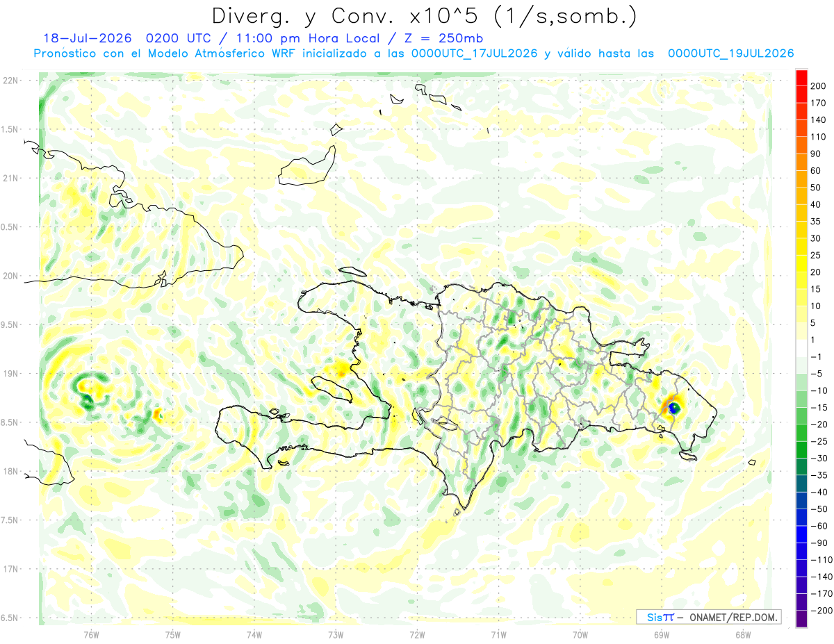Click valid-until time '0000UTC_19JUL2026'
834x644 pixels.
tap(730, 53)
